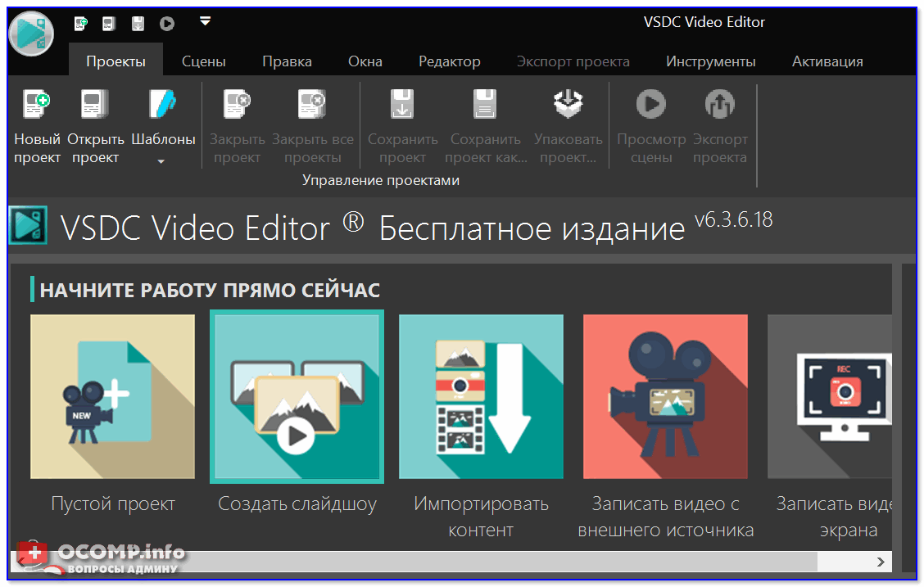The height and width of the screenshot is (587, 924).
Task: Open the Инструменты tab
Action: (711, 61)
